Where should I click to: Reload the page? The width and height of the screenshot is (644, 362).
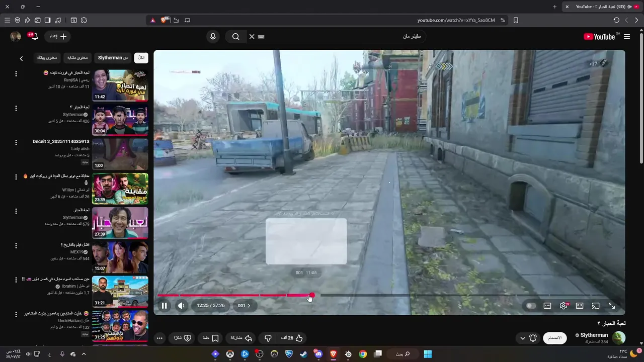[616, 20]
